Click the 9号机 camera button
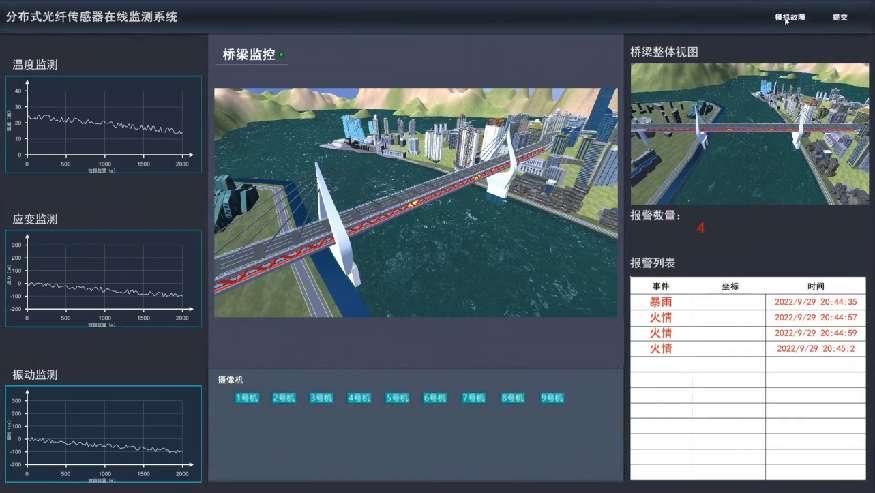 [x=552, y=398]
